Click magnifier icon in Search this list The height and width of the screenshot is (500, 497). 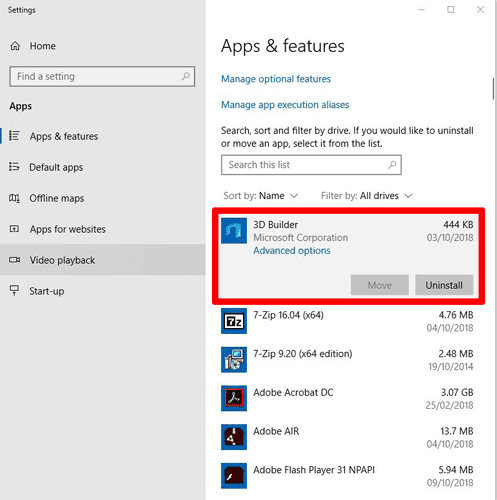[392, 164]
